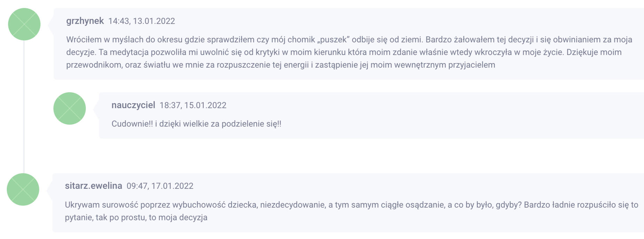Open the grzhynek username
Image resolution: width=644 pixels, height=239 pixels.
pyautogui.click(x=85, y=21)
